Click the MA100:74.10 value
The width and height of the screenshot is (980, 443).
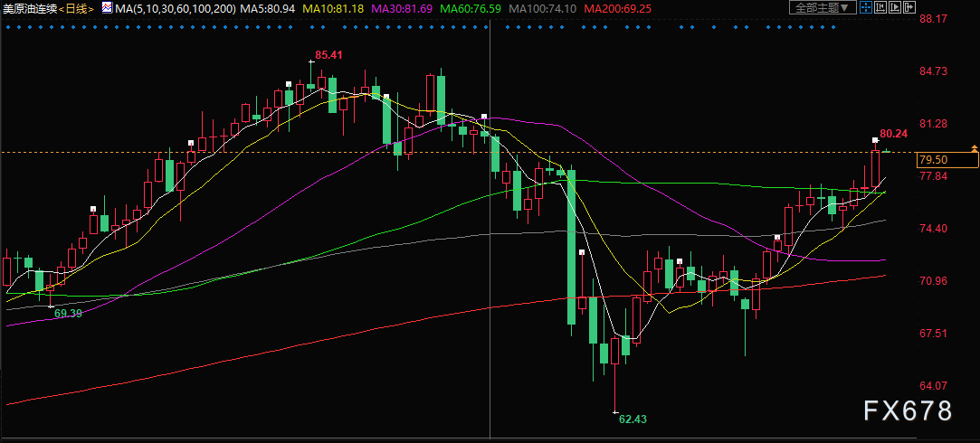[x=543, y=9]
